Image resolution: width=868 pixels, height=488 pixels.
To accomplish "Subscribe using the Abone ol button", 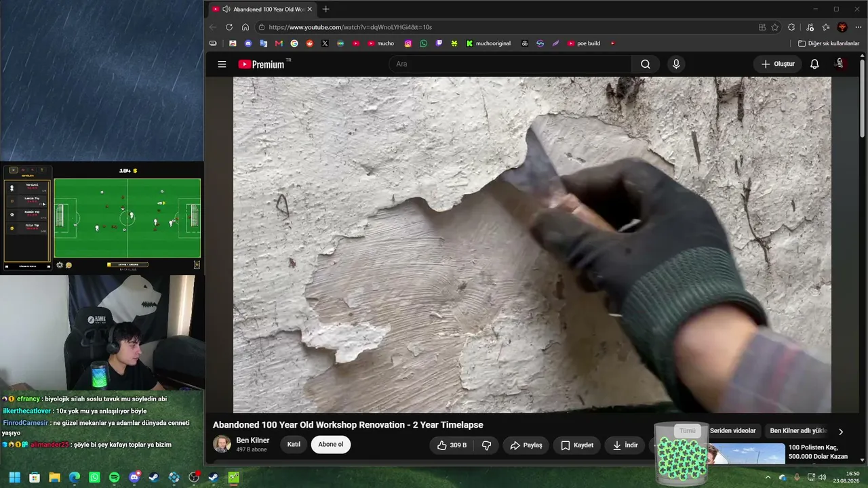I will click(x=331, y=445).
